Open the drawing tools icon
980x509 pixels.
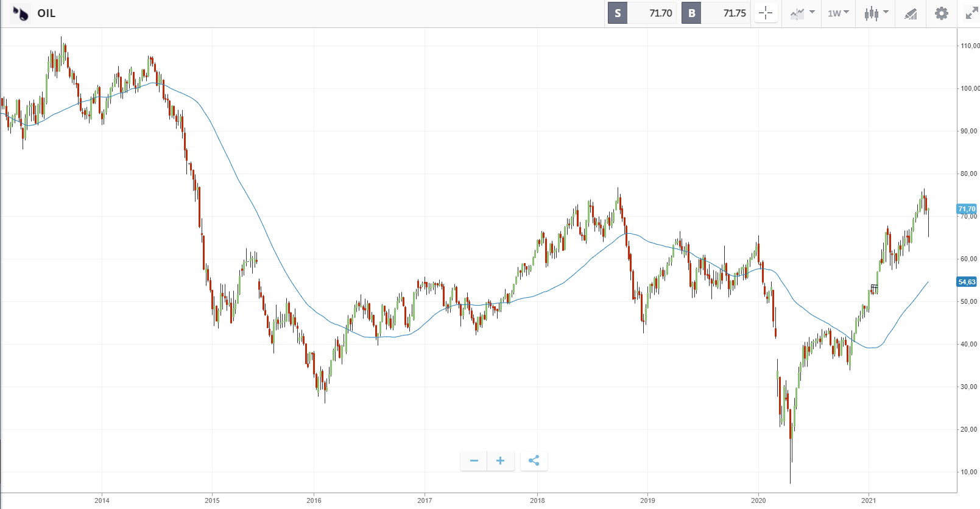pos(911,13)
